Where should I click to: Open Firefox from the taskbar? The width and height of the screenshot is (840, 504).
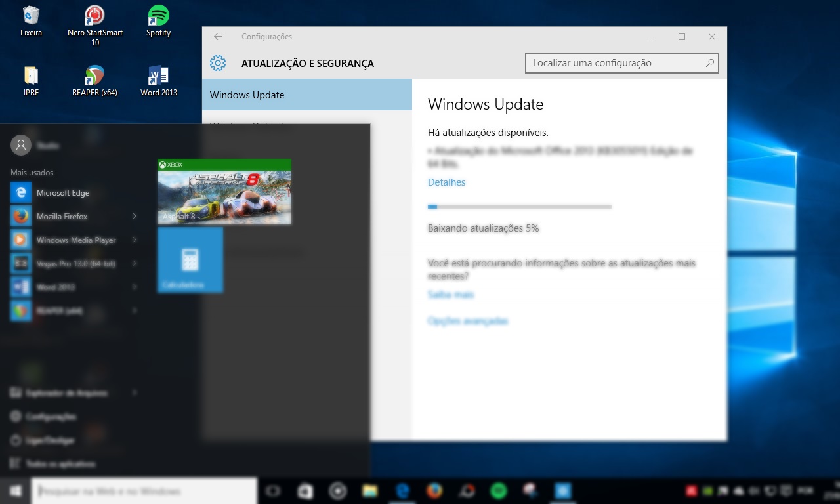434,491
